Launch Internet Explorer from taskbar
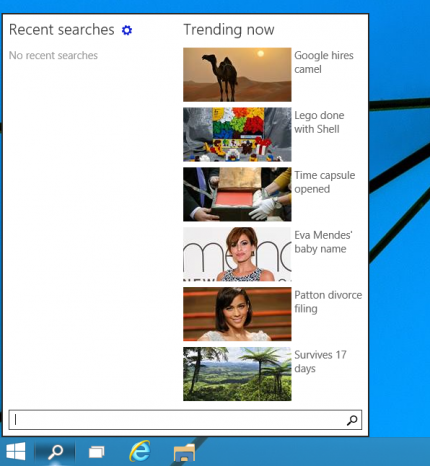Image resolution: width=430 pixels, height=466 pixels. [140, 451]
